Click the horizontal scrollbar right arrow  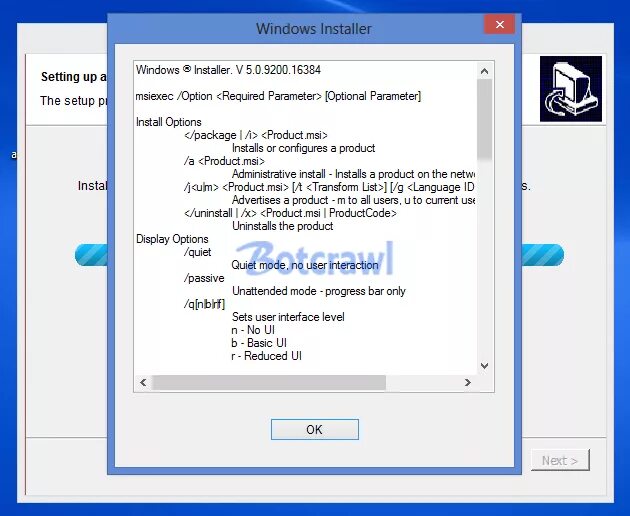pos(467,382)
